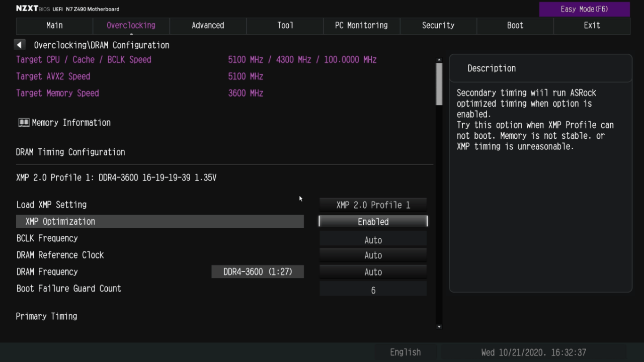Click the Memory Information entry
Screen dimensions: 644x362
[71, 123]
